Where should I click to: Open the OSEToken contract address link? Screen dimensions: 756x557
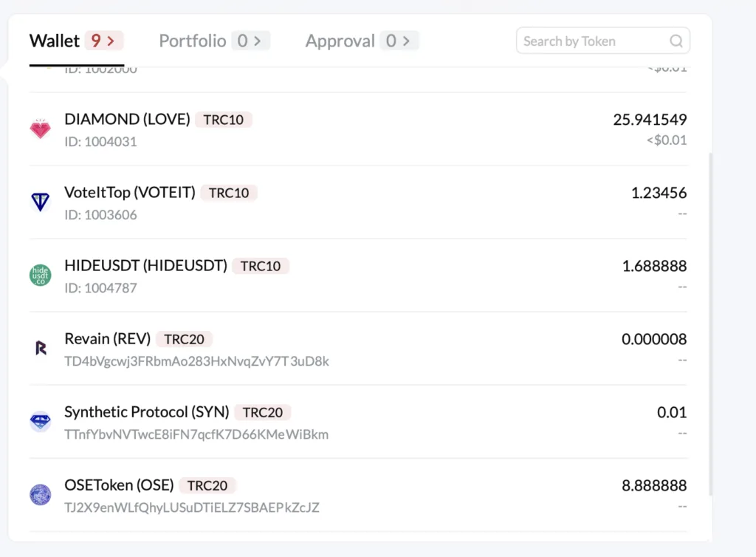[192, 508]
